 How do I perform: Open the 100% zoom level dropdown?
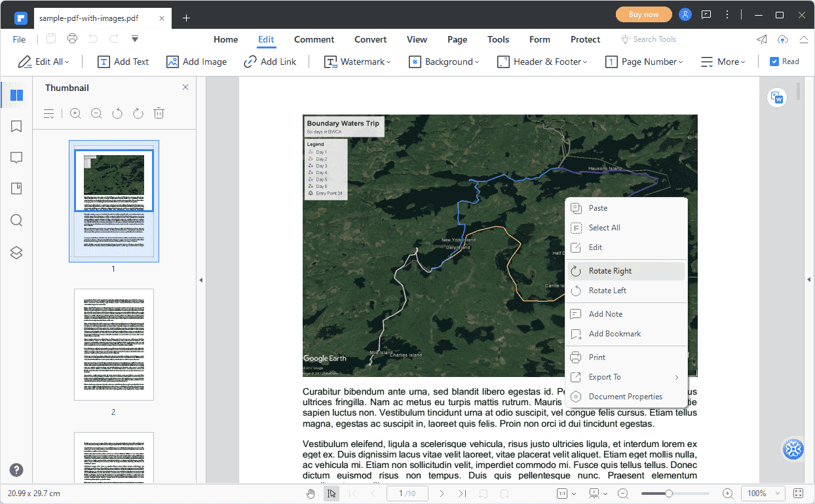coord(763,494)
